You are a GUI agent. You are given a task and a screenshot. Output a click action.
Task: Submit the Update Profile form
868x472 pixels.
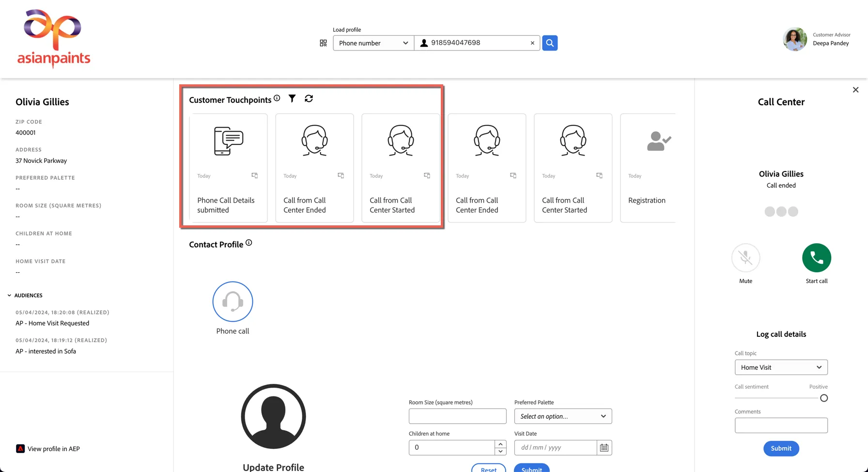[x=532, y=469]
